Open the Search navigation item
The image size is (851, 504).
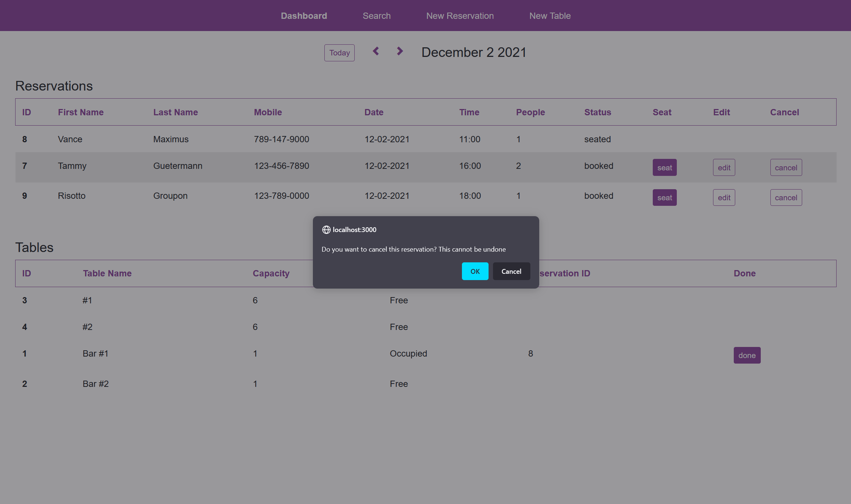[376, 16]
